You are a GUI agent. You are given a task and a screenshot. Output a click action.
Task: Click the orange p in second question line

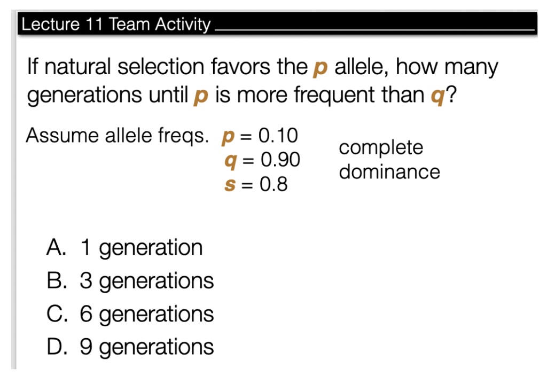click(x=201, y=96)
